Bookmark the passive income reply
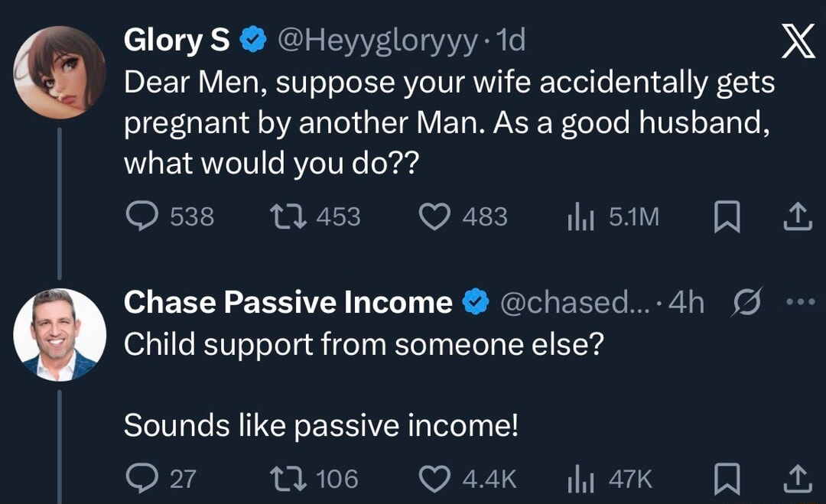 tap(725, 479)
